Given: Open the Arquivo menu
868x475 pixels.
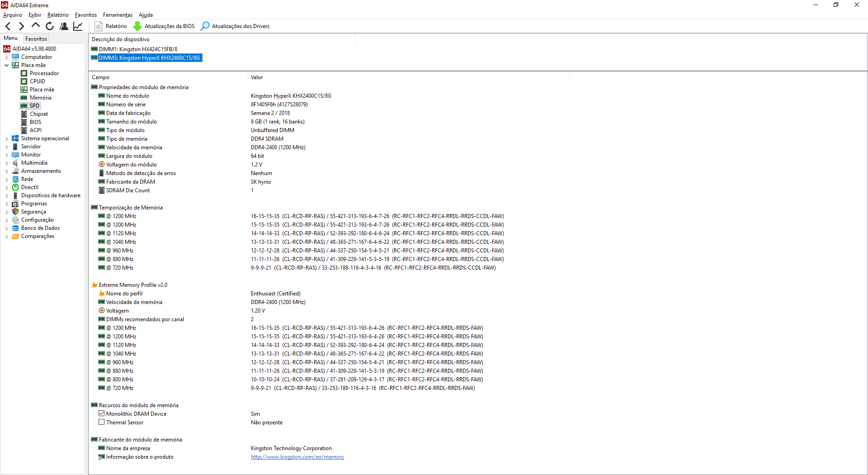Looking at the screenshot, I should (13, 15).
